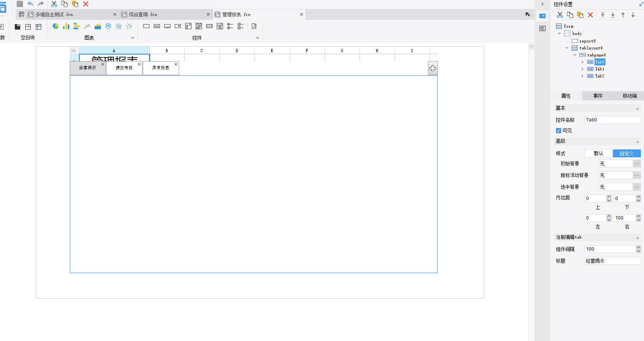Viewport: 644px width, 341px height.
Task: Collapse the 基本 basic section
Action: tap(637, 109)
